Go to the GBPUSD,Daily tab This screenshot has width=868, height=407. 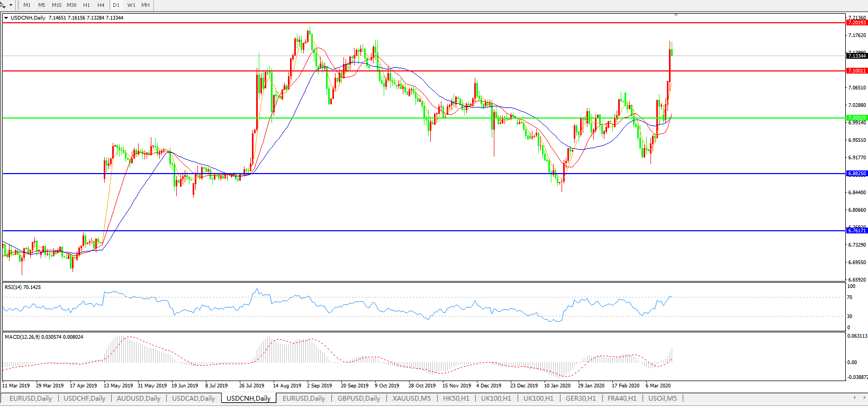(358, 399)
